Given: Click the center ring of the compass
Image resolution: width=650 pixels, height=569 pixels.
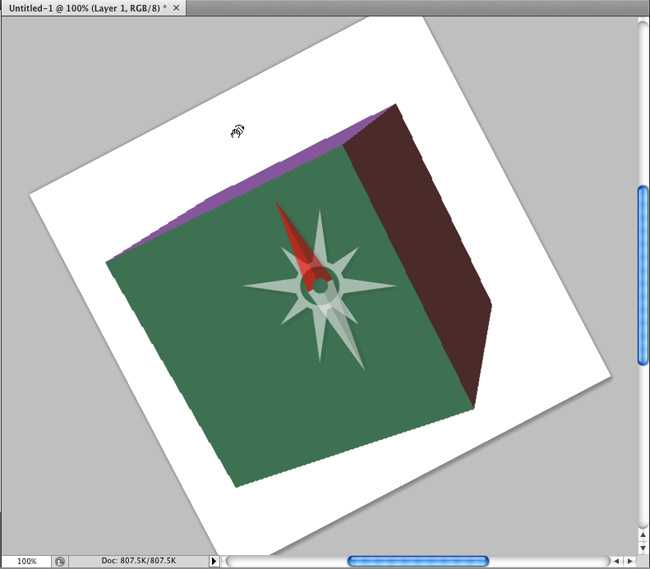Looking at the screenshot, I should click(319, 286).
